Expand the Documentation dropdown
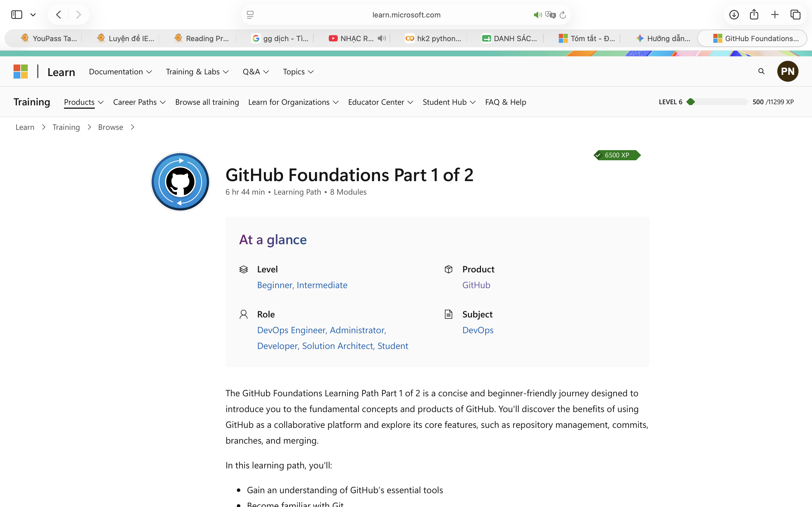The width and height of the screenshot is (812, 507). (120, 72)
